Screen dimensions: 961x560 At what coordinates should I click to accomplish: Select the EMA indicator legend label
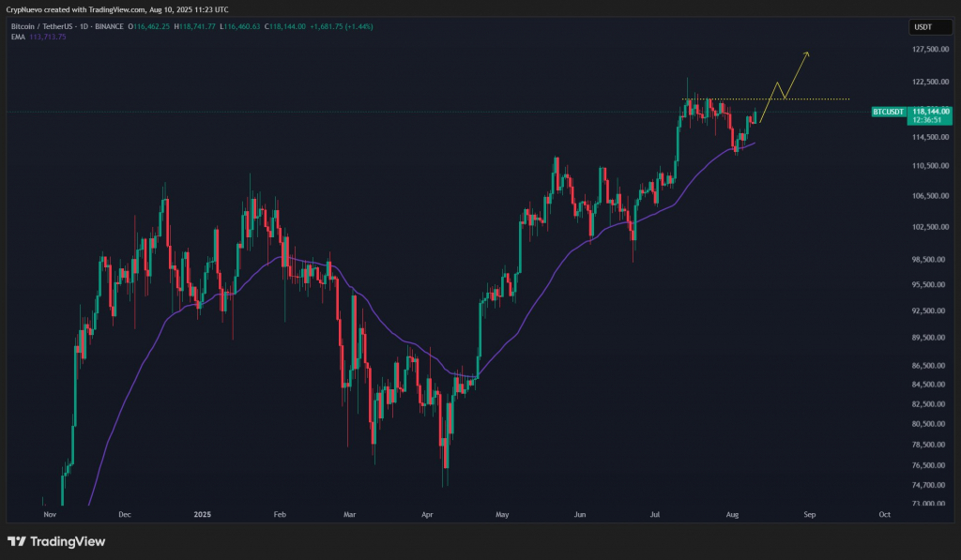(18, 38)
